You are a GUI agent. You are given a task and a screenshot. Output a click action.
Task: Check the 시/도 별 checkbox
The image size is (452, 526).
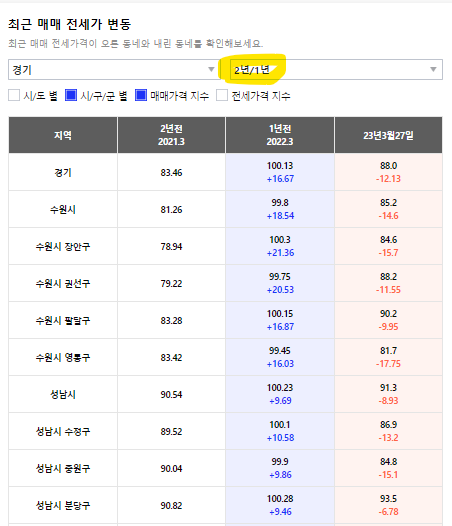point(14,96)
